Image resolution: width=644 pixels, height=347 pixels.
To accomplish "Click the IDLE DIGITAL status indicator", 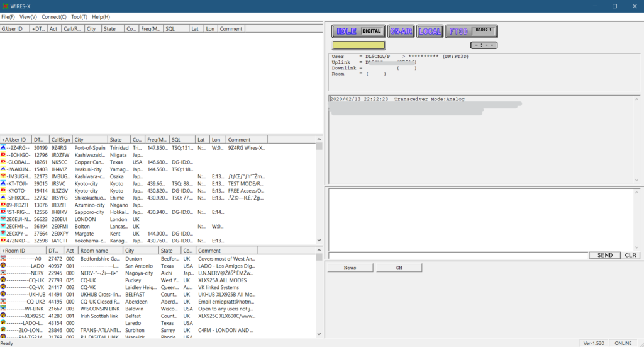I will [x=358, y=31].
